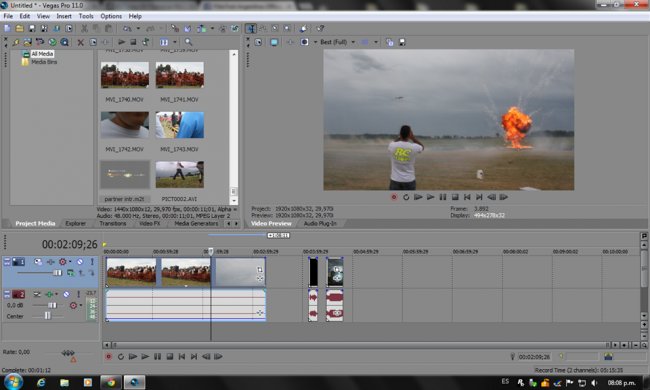Viewport: 650px width, 390px height.
Task: Mute audio track 2
Action: pos(66,294)
